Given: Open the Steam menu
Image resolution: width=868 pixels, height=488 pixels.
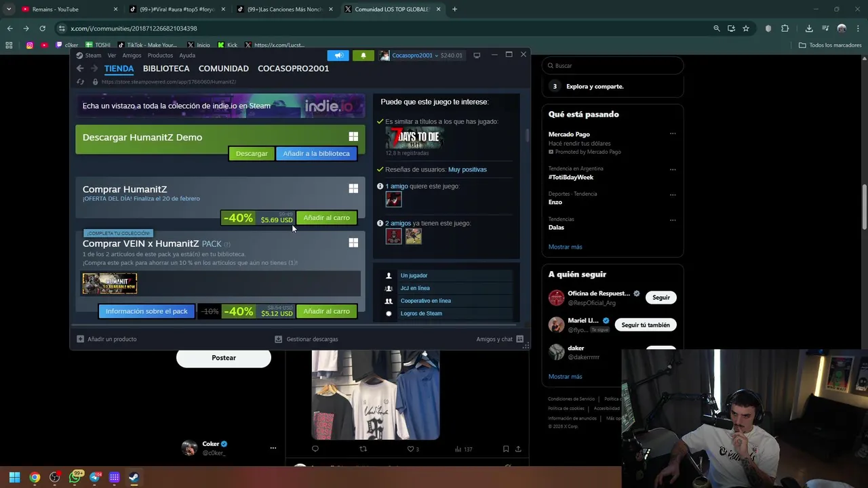Looking at the screenshot, I should coord(89,56).
